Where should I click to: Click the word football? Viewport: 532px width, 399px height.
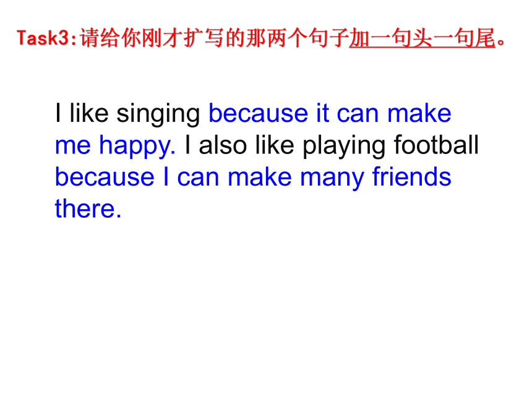pyautogui.click(x=436, y=145)
